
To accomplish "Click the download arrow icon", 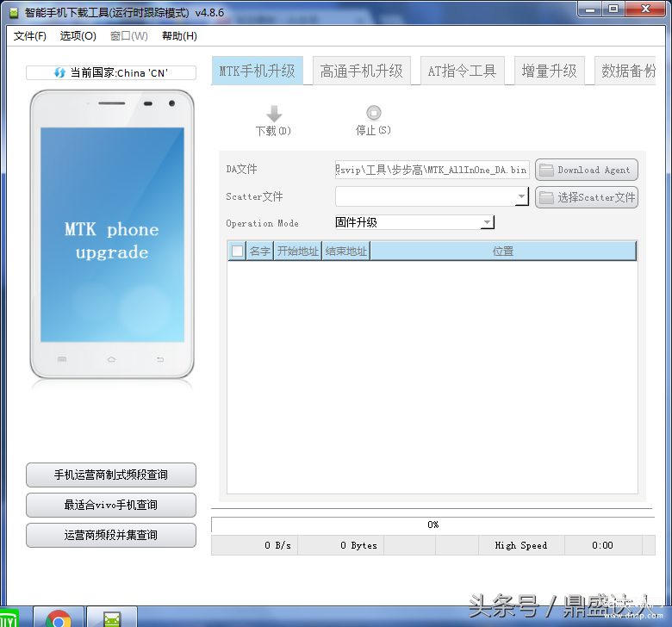I will point(274,114).
